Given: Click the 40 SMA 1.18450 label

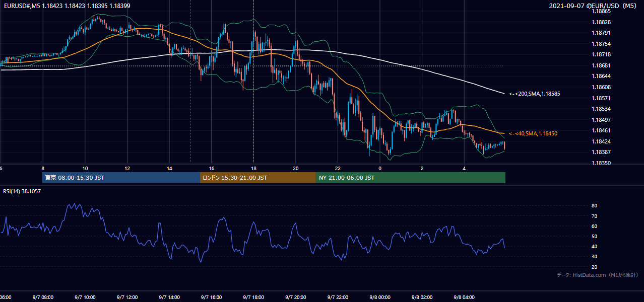Looking at the screenshot, I should pos(533,133).
